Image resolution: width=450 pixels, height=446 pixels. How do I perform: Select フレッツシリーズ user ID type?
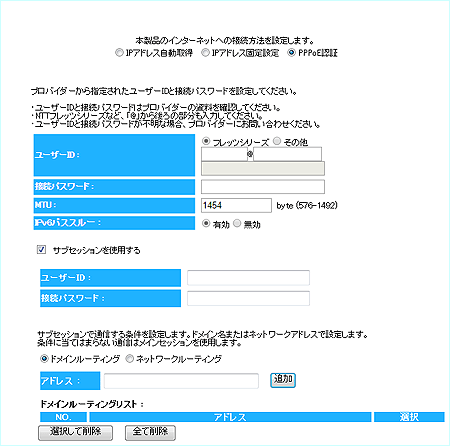point(206,141)
